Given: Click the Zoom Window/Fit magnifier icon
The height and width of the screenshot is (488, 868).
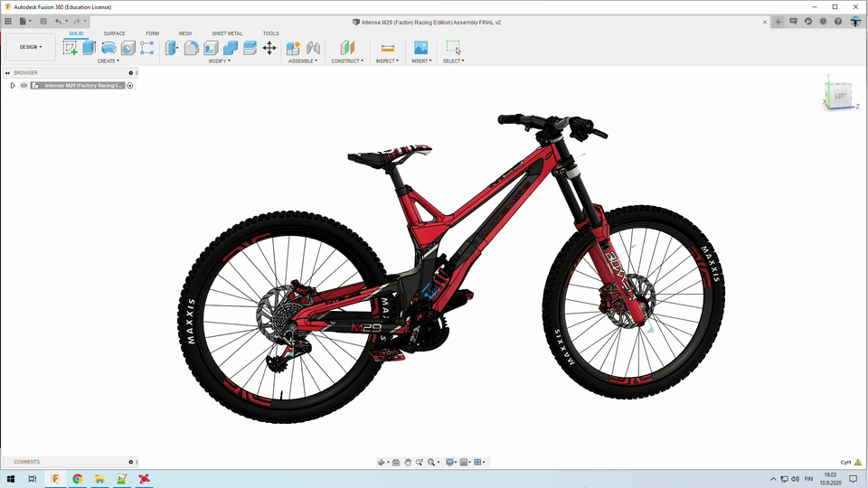Looking at the screenshot, I should coord(431,462).
